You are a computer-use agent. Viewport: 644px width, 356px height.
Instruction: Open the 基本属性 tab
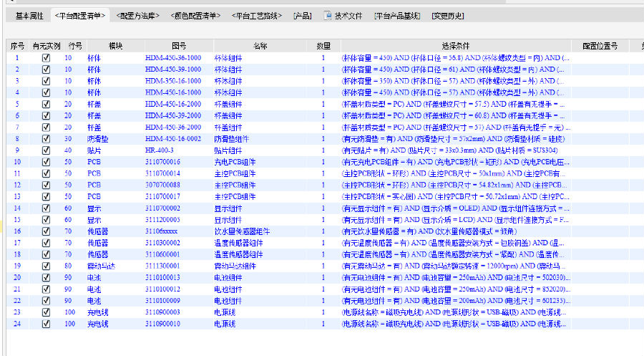click(29, 16)
